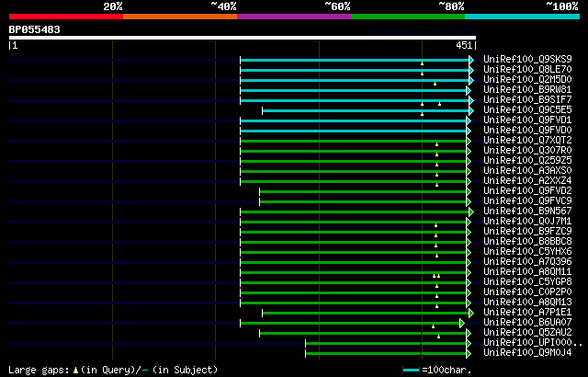Click the ~40% legend label
This screenshot has height=377, width=588.
223,6
